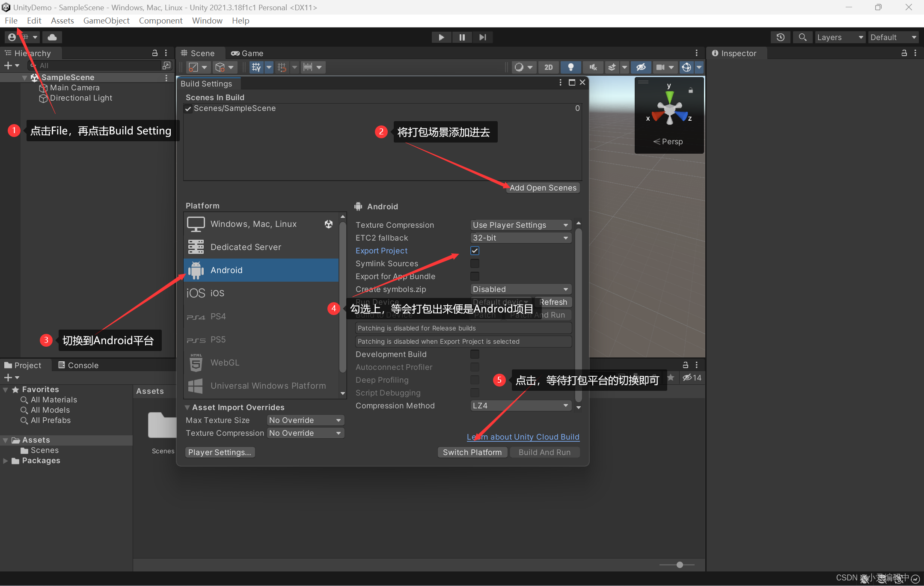
Task: Switch to the Console tab
Action: [x=78, y=365]
